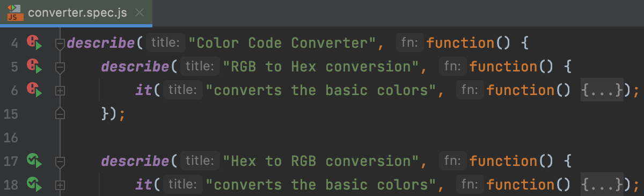Click title hint before "RGB to Hex conversion"
Screen dimensions: 644x196
tap(200, 67)
